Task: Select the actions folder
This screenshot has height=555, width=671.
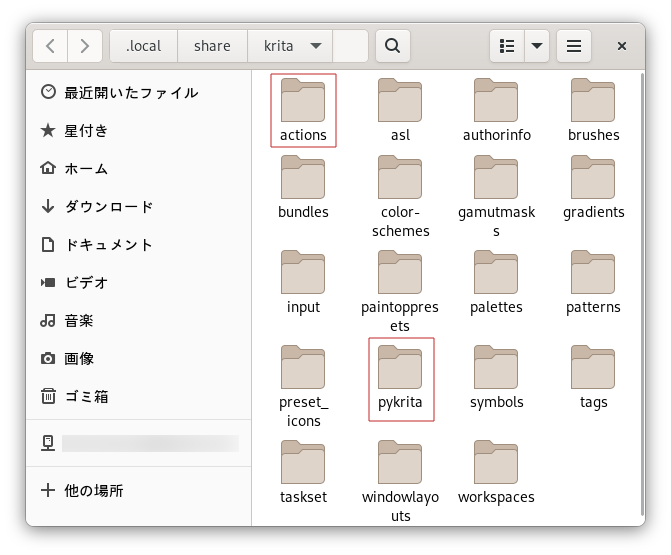Action: click(x=303, y=110)
